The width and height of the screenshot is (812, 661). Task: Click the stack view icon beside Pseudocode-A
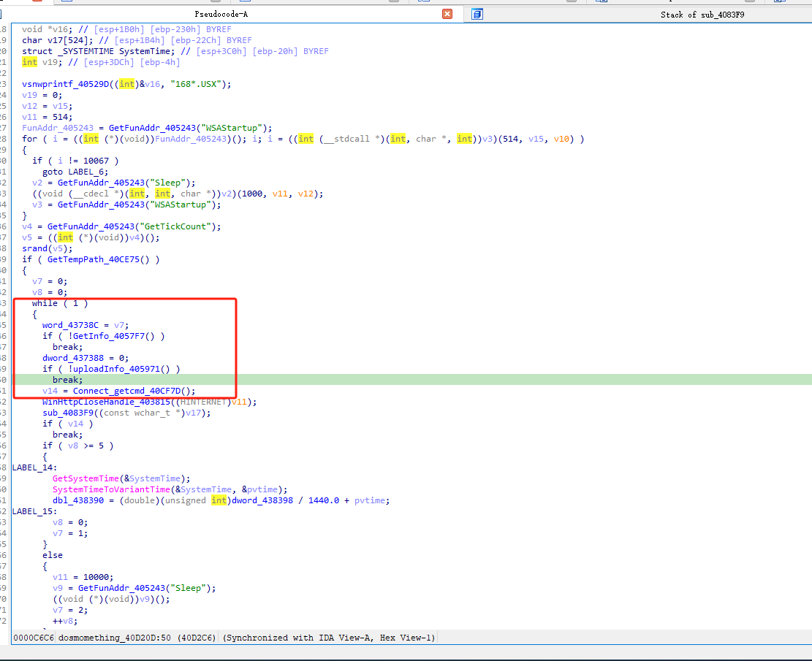[477, 14]
